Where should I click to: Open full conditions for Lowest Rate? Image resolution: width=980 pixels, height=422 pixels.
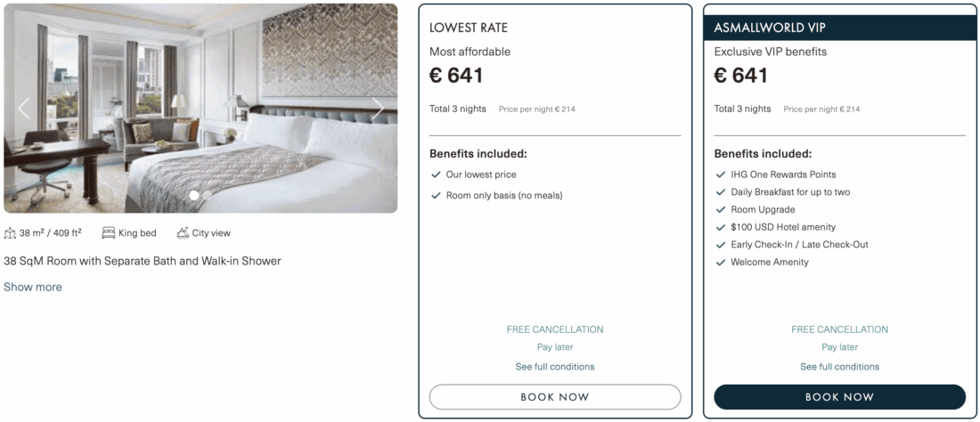(555, 367)
